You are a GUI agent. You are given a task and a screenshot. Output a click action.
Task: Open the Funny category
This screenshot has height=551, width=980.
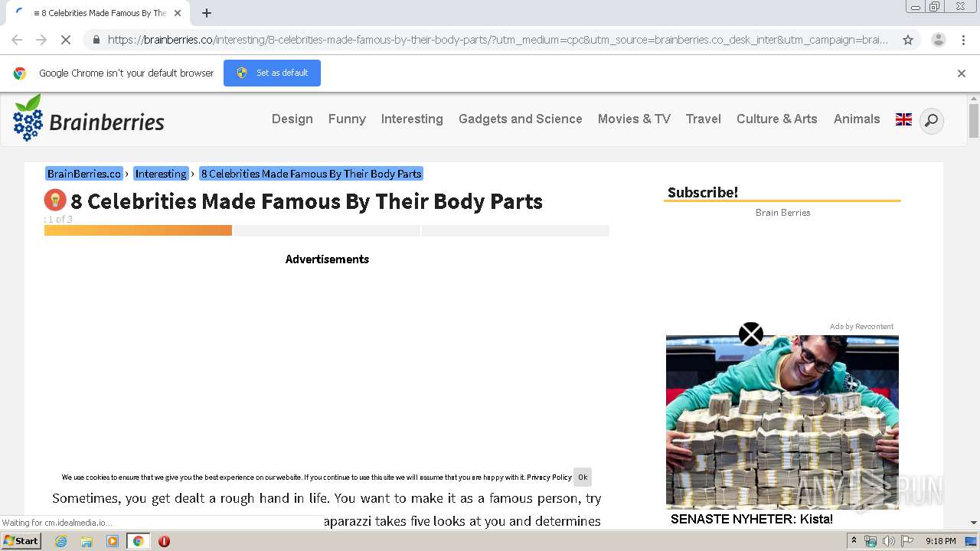tap(347, 119)
